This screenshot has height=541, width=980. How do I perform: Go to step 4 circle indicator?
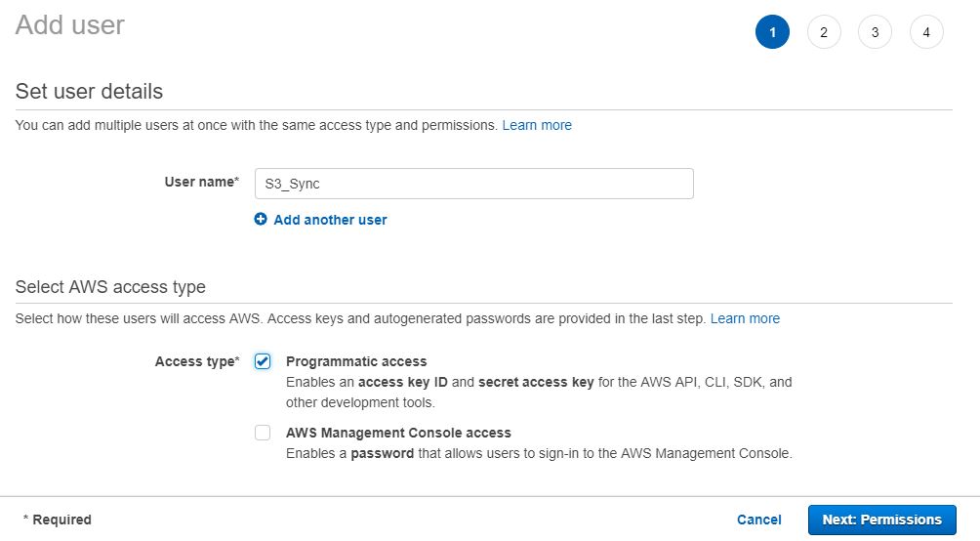(x=926, y=32)
